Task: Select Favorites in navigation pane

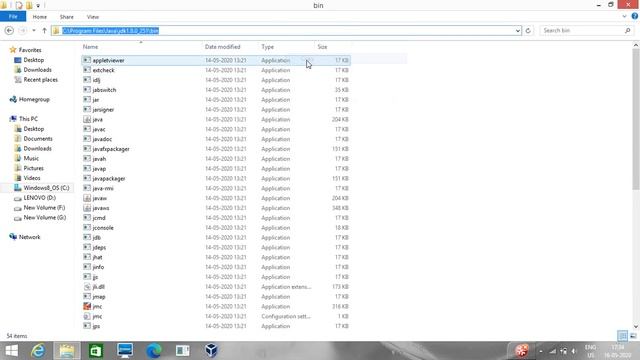Action: pos(30,50)
